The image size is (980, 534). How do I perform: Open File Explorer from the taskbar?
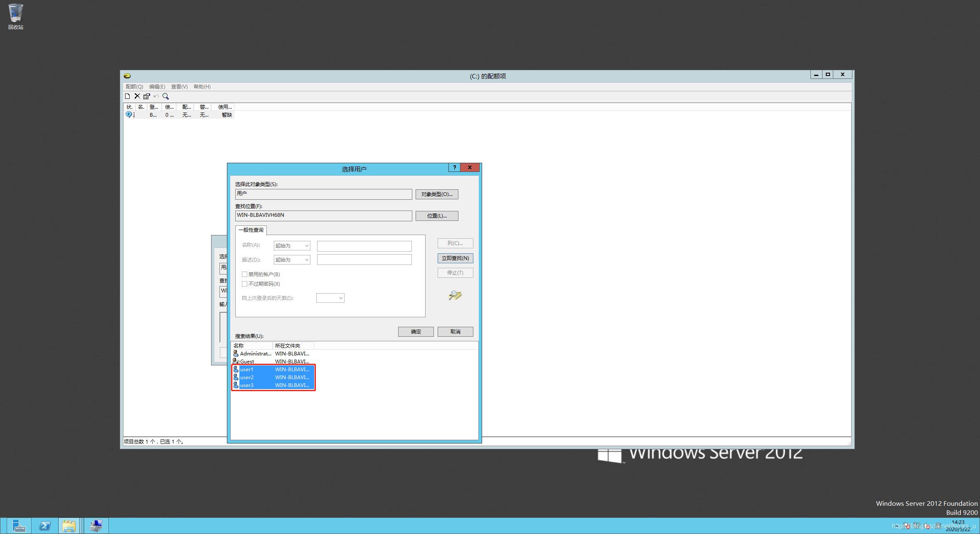click(69, 526)
